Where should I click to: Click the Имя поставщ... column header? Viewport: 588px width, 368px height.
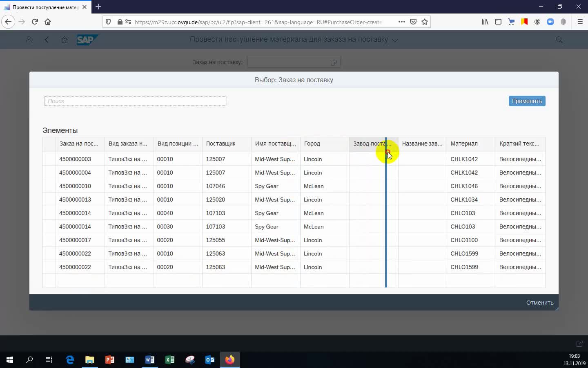pyautogui.click(x=275, y=144)
